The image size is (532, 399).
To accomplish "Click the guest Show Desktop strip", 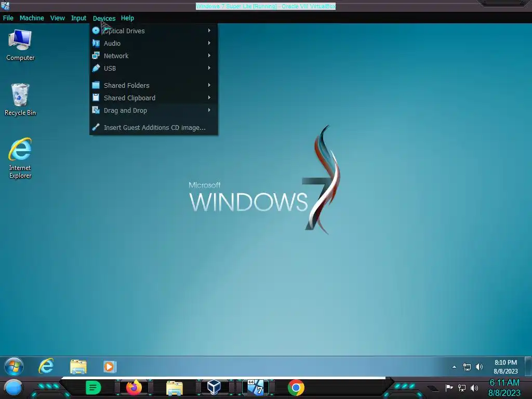I will [x=528, y=366].
